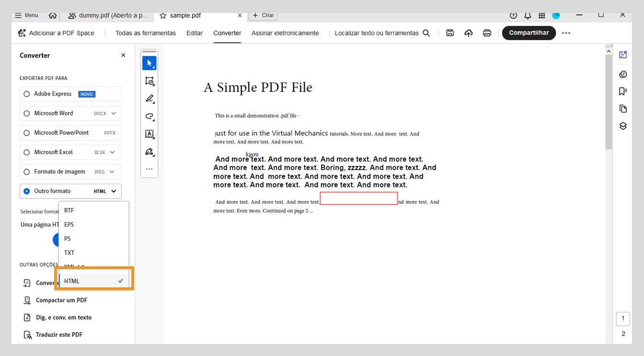Pick the highlighter tool in the toolbar

click(149, 98)
